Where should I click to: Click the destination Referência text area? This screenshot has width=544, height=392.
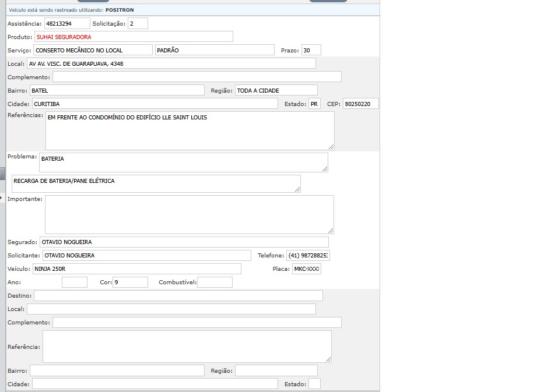point(187,347)
